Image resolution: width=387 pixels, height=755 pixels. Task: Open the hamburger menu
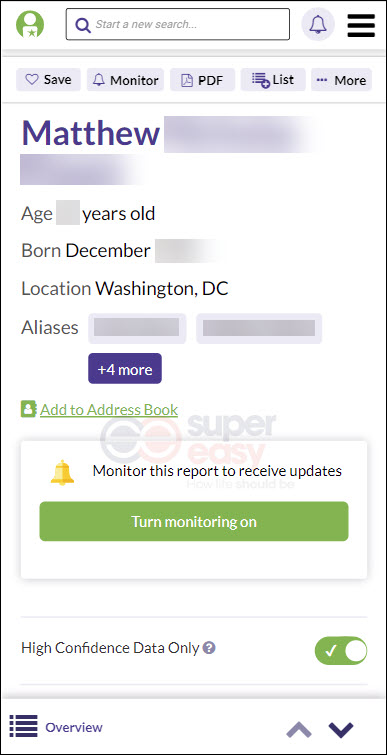click(x=361, y=26)
